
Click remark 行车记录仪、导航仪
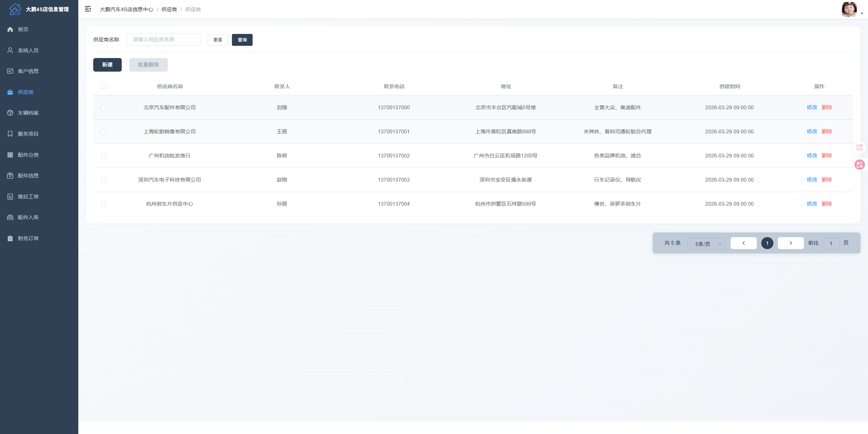point(617,180)
